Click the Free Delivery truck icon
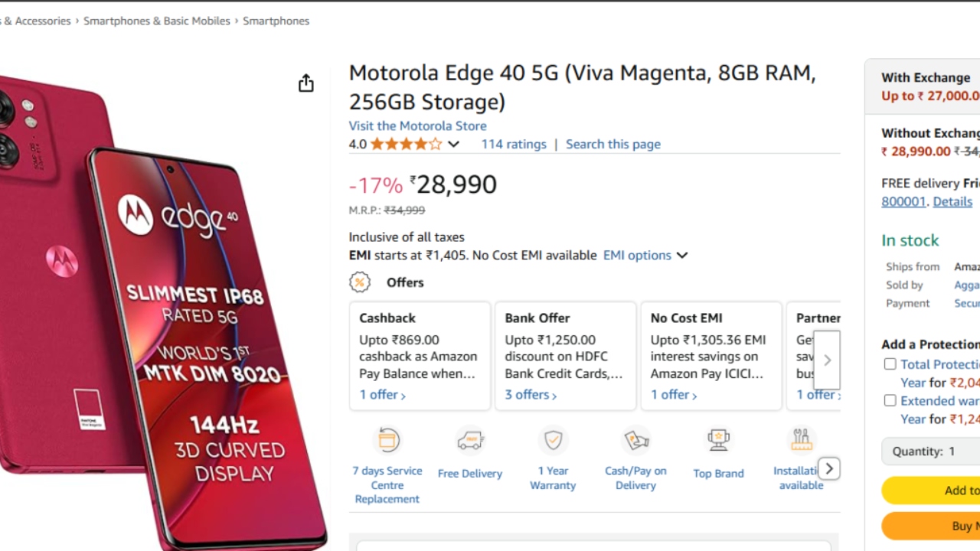The height and width of the screenshot is (551, 980). pos(470,441)
